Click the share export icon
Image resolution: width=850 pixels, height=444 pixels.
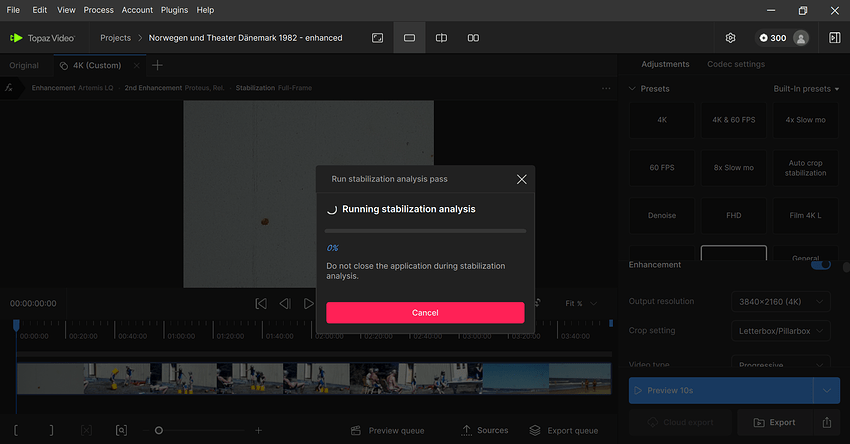pos(827,422)
